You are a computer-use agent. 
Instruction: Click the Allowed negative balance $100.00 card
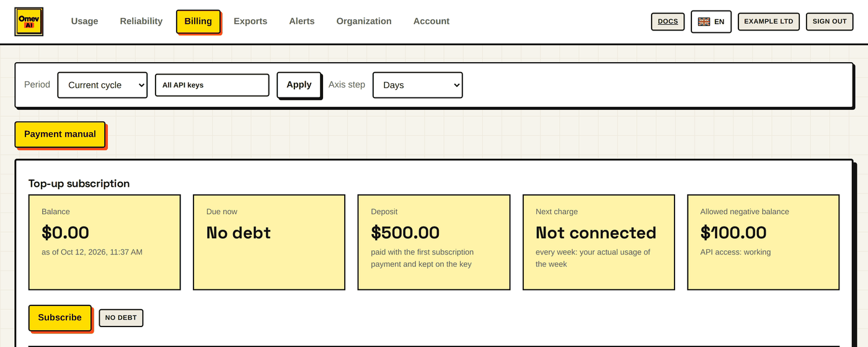tap(763, 242)
